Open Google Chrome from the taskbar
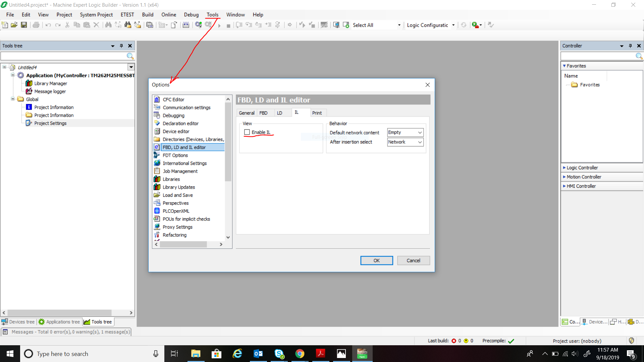This screenshot has width=644, height=362. [300, 354]
